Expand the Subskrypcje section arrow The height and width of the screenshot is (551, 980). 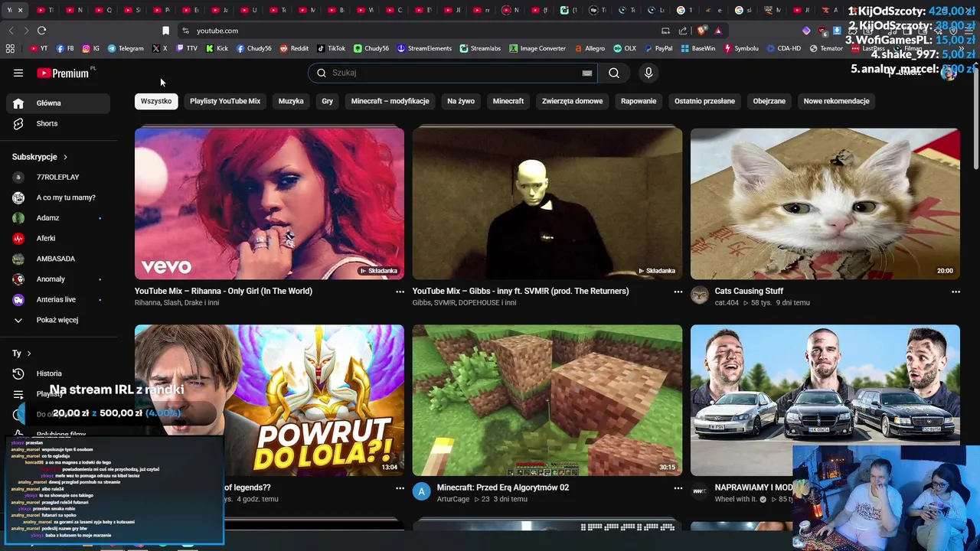coord(65,157)
